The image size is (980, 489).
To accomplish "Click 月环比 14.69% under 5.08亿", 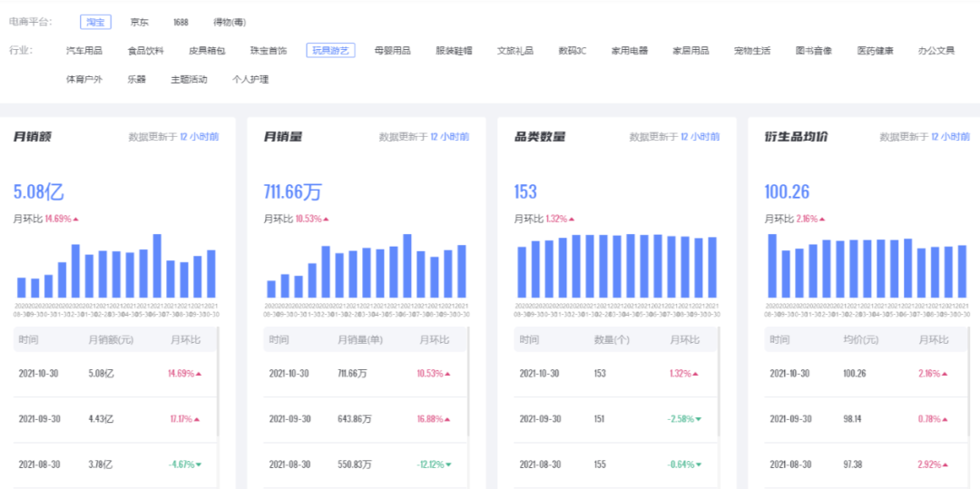I will pos(46,220).
